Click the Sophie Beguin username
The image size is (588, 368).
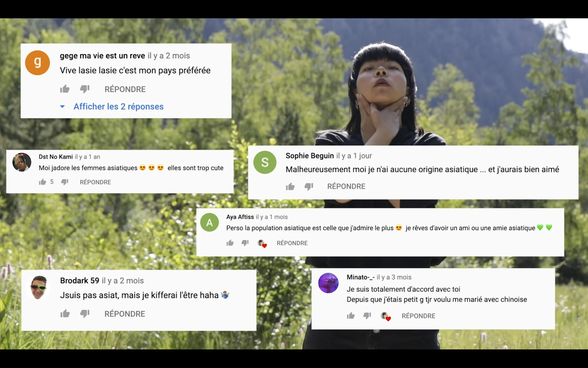[310, 156]
